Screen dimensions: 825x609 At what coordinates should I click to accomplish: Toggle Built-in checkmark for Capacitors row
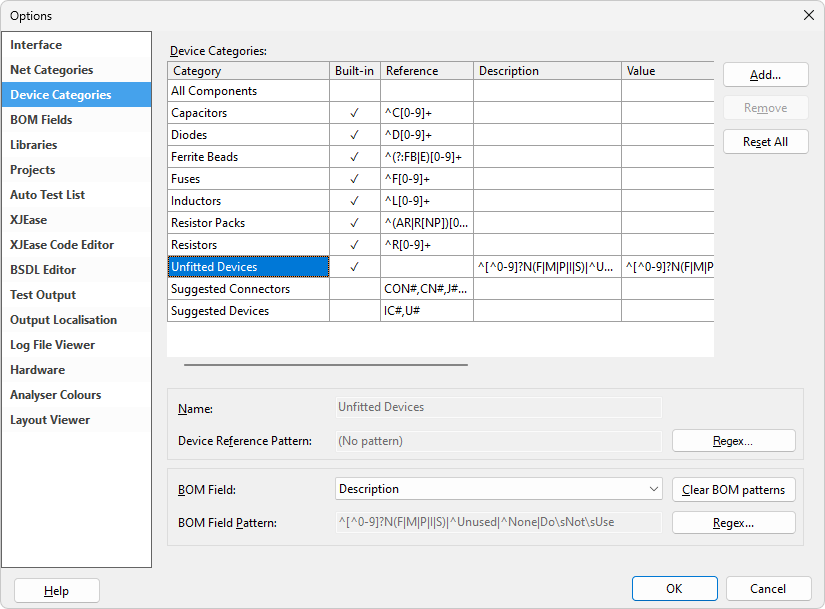pyautogui.click(x=354, y=113)
